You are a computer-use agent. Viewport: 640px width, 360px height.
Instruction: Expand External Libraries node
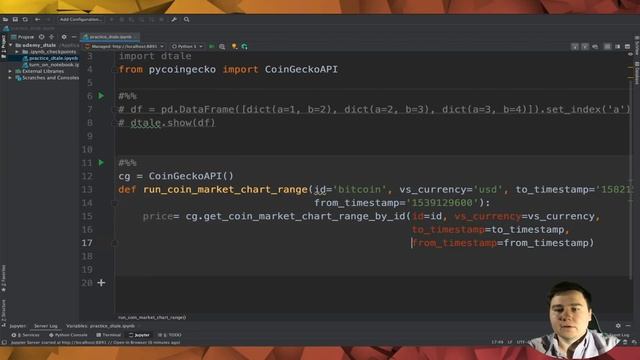(x=11, y=71)
